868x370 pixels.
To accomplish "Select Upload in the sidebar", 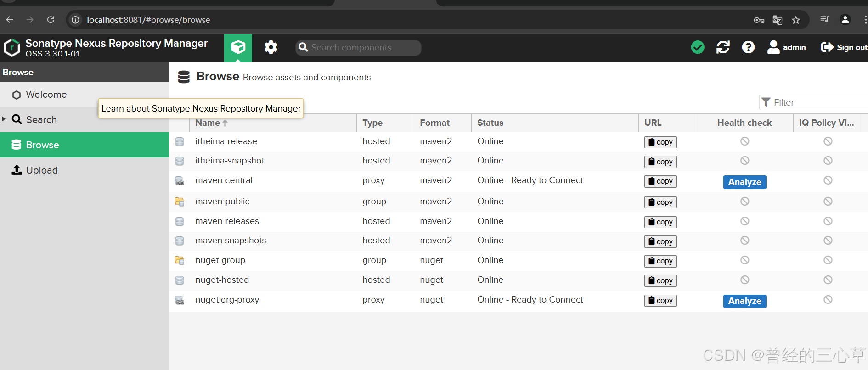I will [85, 170].
